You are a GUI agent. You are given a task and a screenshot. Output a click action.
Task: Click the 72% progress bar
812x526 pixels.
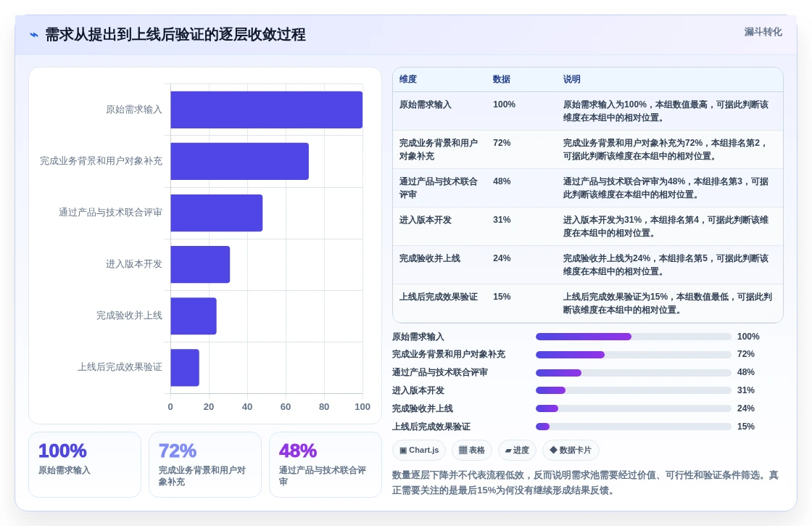pyautogui.click(x=633, y=355)
